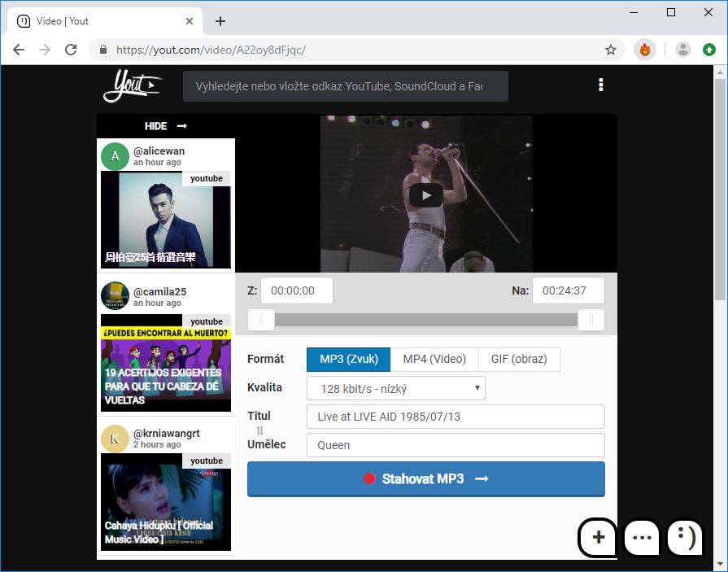Click the Titul text field
The height and width of the screenshot is (572, 728).
(456, 417)
